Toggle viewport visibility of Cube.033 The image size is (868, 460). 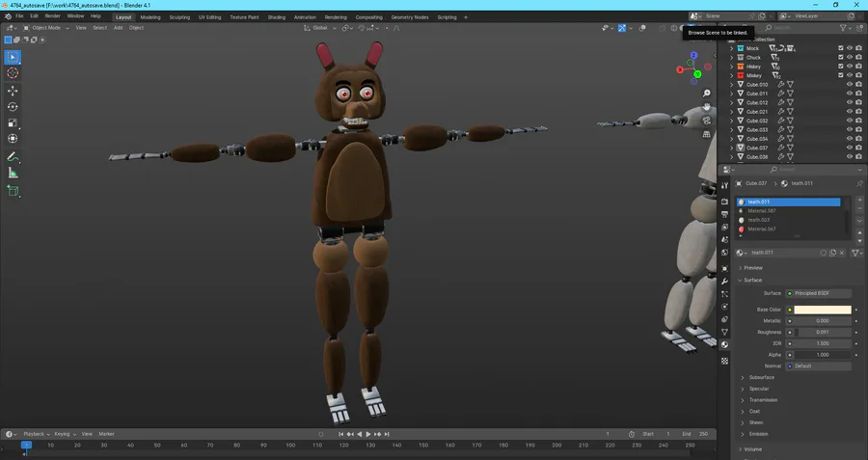[850, 129]
